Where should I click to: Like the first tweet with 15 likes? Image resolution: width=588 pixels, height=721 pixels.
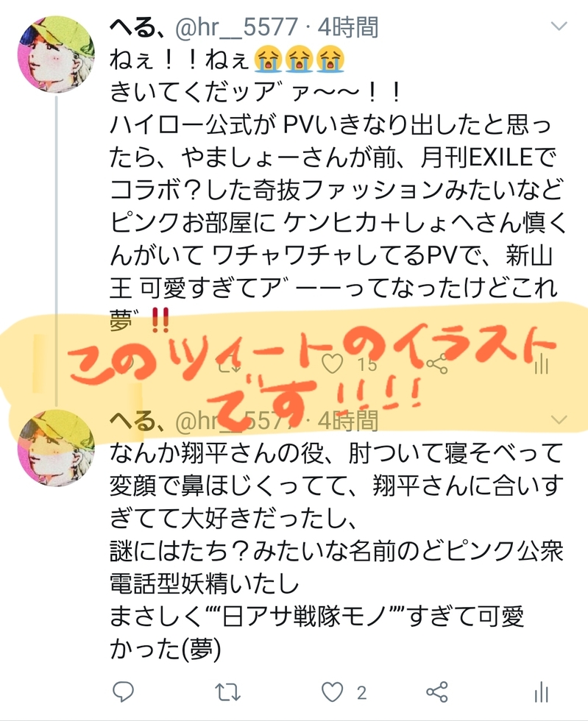(332, 364)
